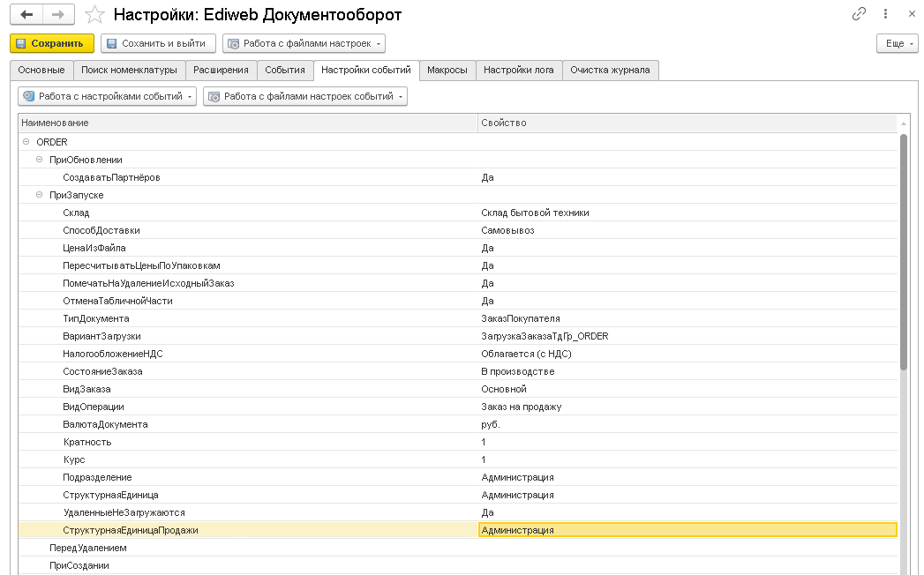Open the Очистка журнала tab
Screen dimensions: 924x575
point(610,70)
